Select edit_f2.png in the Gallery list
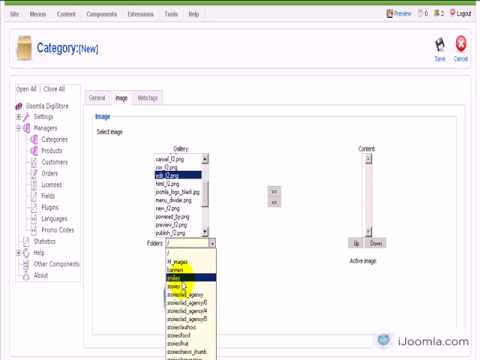The height and width of the screenshot is (360, 480). (x=178, y=175)
